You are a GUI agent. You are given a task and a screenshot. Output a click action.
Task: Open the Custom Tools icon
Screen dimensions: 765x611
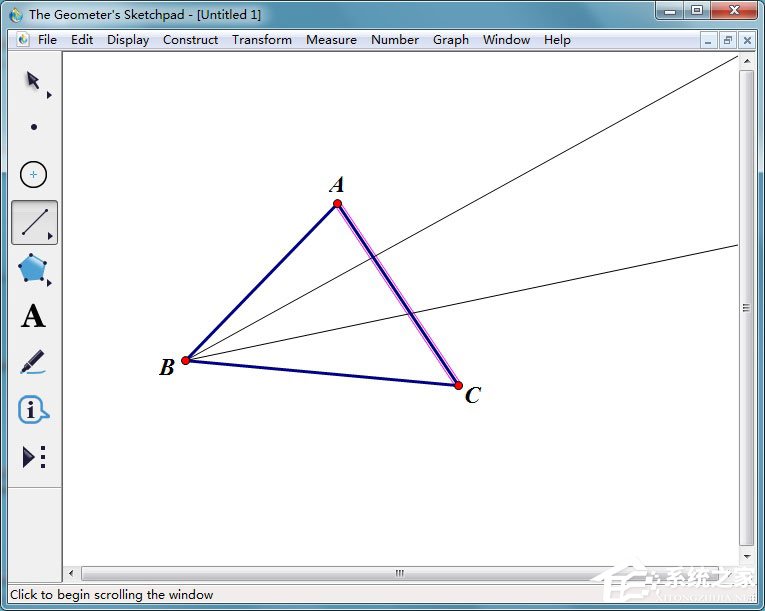pyautogui.click(x=34, y=457)
